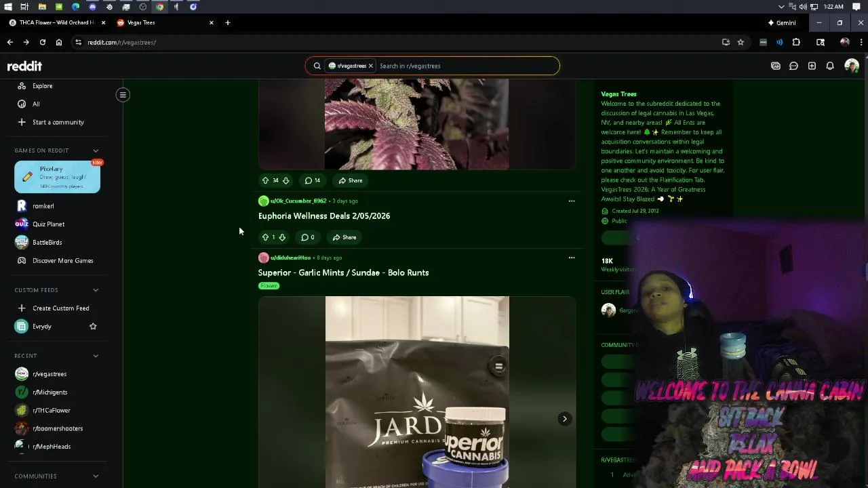The width and height of the screenshot is (868, 488).
Task: Open options menu for Superior Garlic Mints post
Action: (x=572, y=258)
